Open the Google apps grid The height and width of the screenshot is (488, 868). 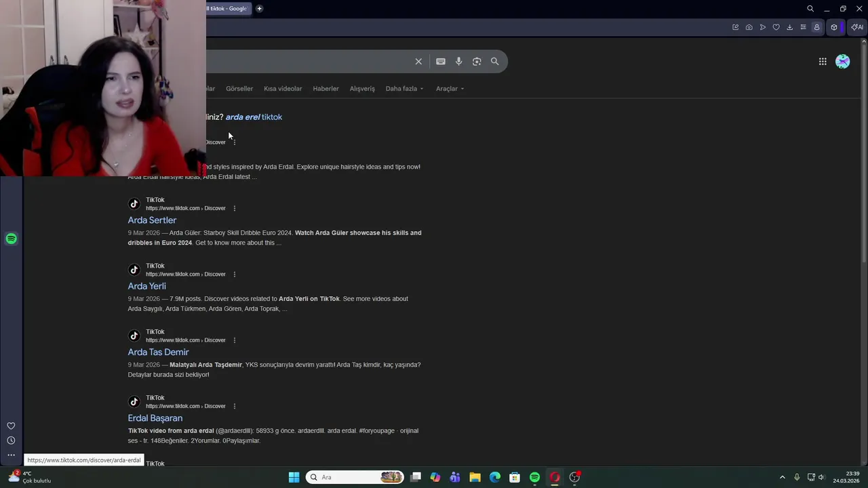[x=823, y=62]
